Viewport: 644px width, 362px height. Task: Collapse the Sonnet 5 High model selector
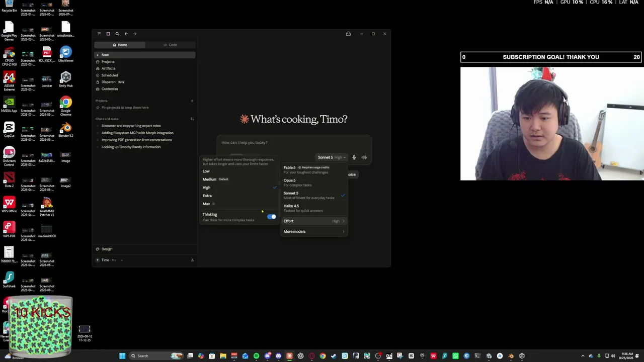point(331,157)
